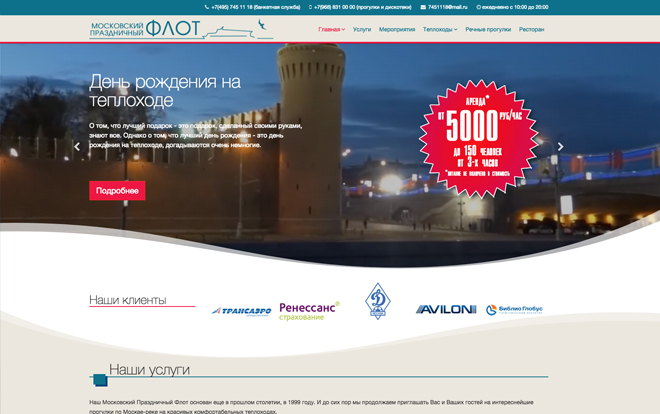Go to the next slide arrow
Viewport: 660px width, 414px height.
tap(560, 146)
